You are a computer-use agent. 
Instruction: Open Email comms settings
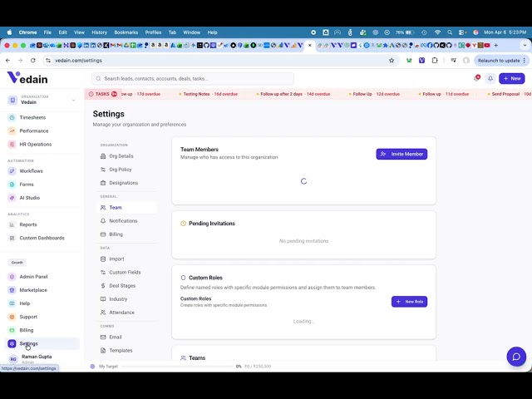[x=116, y=337]
